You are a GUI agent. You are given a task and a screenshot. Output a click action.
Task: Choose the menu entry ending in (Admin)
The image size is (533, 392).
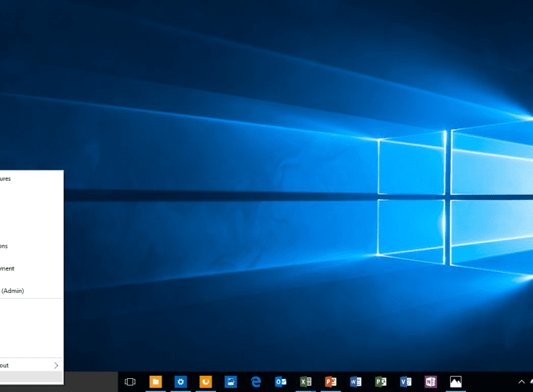[x=32, y=291]
